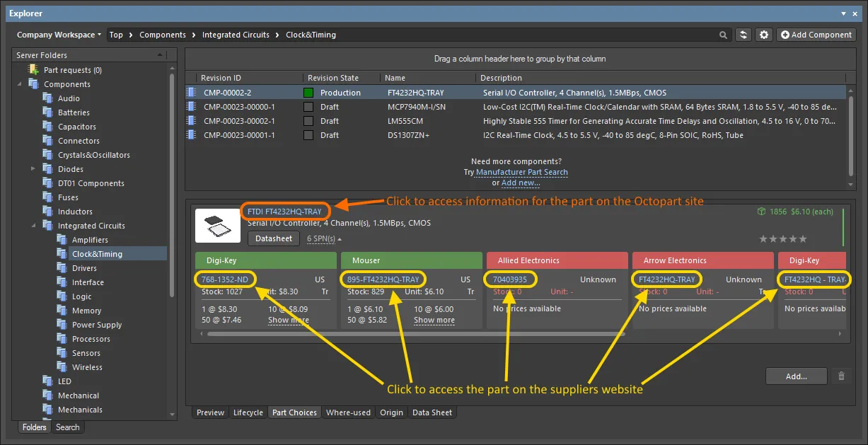Select the Part Choices tab
The height and width of the screenshot is (445, 868).
(294, 412)
